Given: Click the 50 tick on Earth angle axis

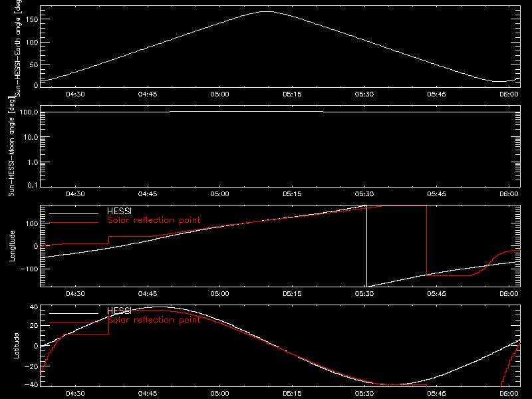Looking at the screenshot, I should 34,65.
